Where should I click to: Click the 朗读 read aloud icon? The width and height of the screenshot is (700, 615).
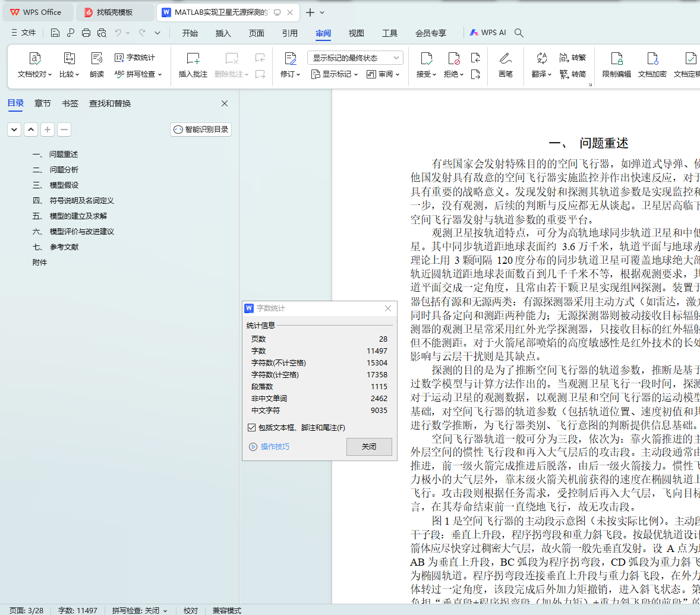point(97,58)
